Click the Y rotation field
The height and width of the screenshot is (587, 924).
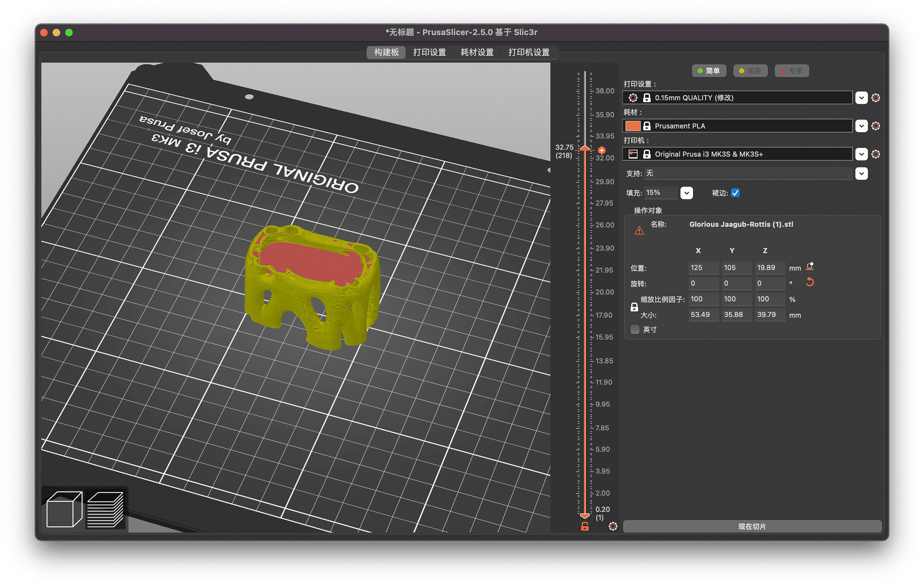(x=736, y=284)
